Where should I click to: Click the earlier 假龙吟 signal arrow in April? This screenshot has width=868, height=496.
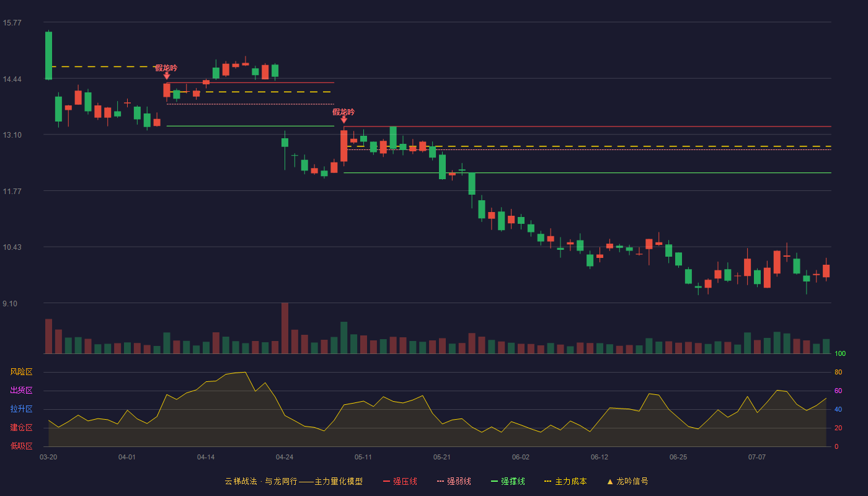coord(166,76)
